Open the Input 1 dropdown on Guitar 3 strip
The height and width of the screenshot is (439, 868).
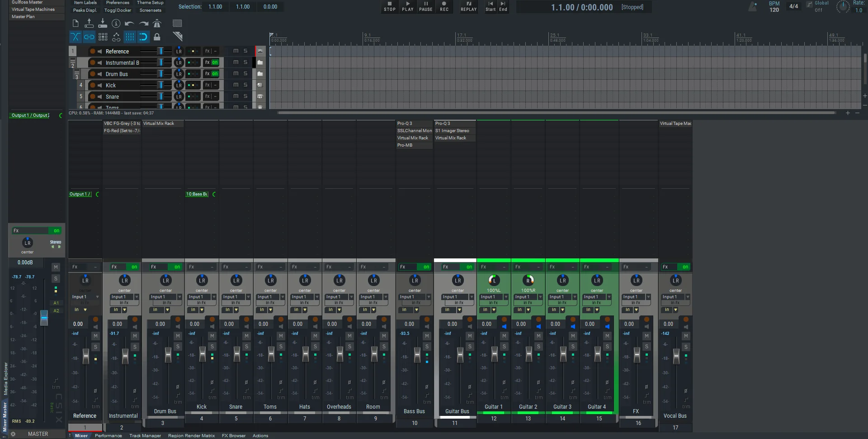pyautogui.click(x=562, y=297)
